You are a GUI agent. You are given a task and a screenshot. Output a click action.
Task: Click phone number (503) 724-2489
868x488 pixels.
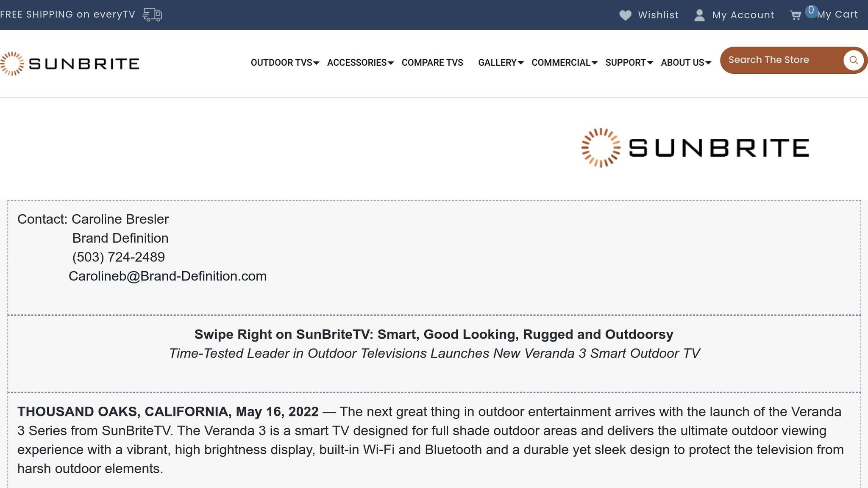coord(118,257)
